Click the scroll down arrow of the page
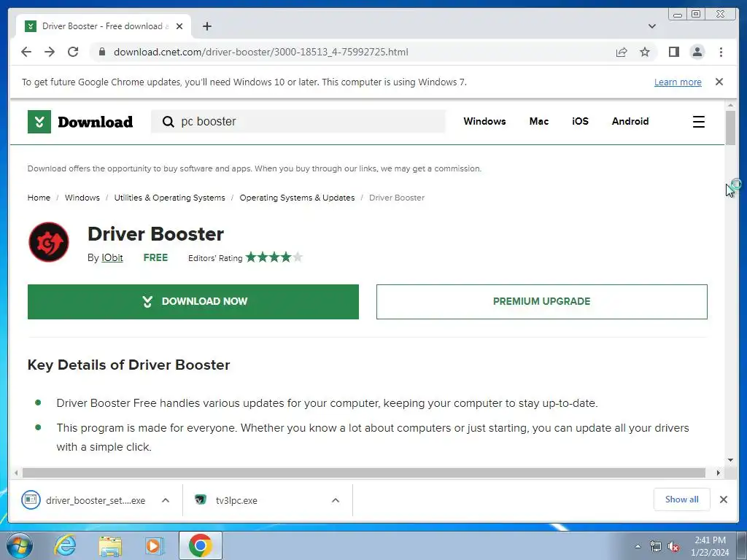This screenshot has height=560, width=747. point(730,460)
